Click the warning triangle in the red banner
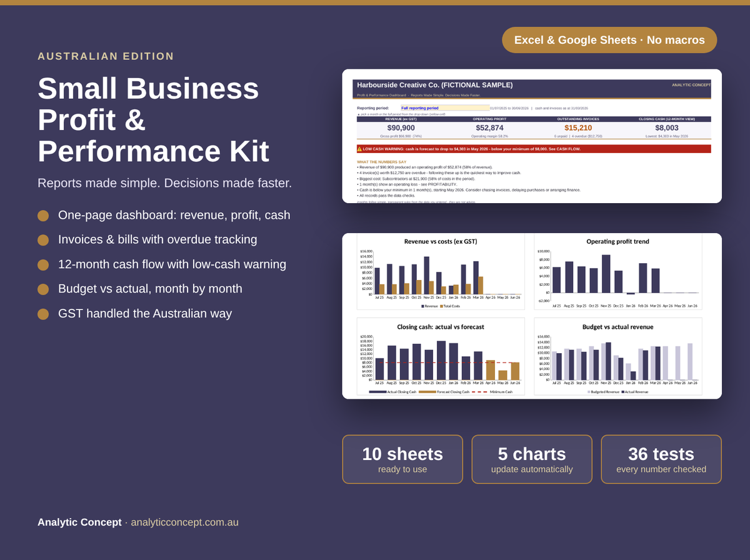Image resolution: width=750 pixels, height=560 pixels. point(359,149)
